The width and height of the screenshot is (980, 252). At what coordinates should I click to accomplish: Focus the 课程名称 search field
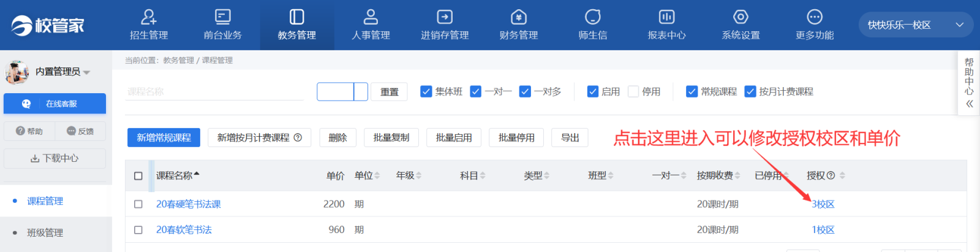point(214,92)
